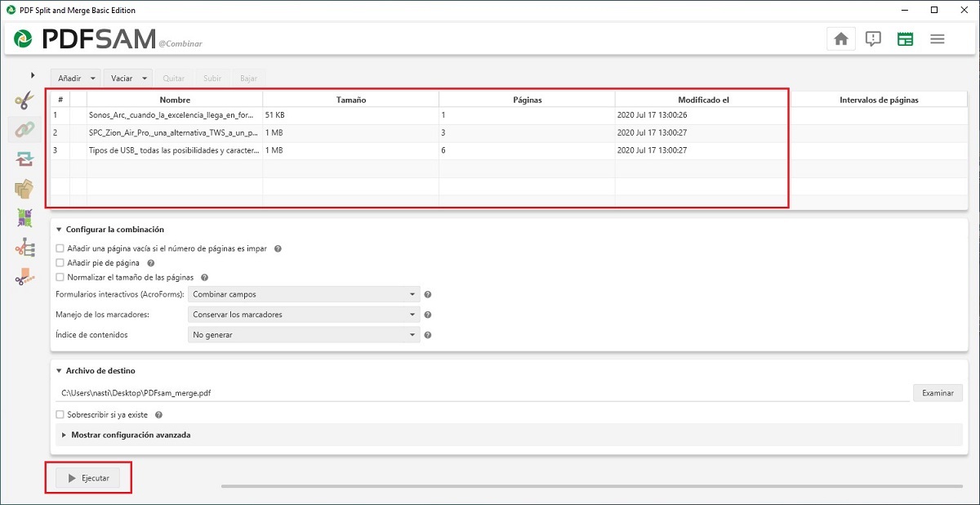980x505 pixels.
Task: Open Conservar los marcadores dropdown
Action: [304, 315]
